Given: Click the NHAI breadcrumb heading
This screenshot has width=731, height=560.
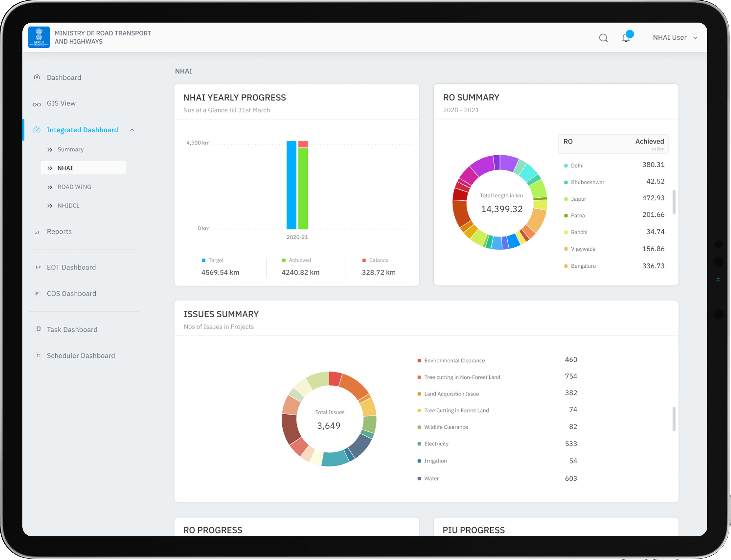Looking at the screenshot, I should point(184,71).
